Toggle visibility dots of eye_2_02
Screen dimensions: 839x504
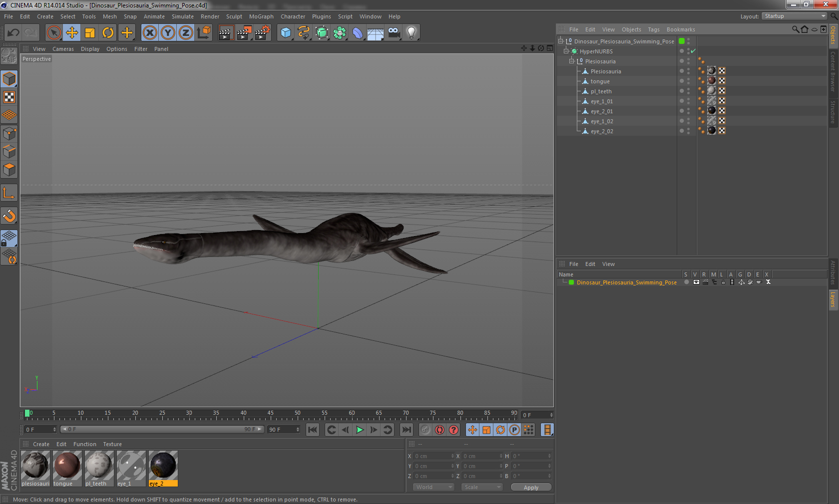(688, 131)
